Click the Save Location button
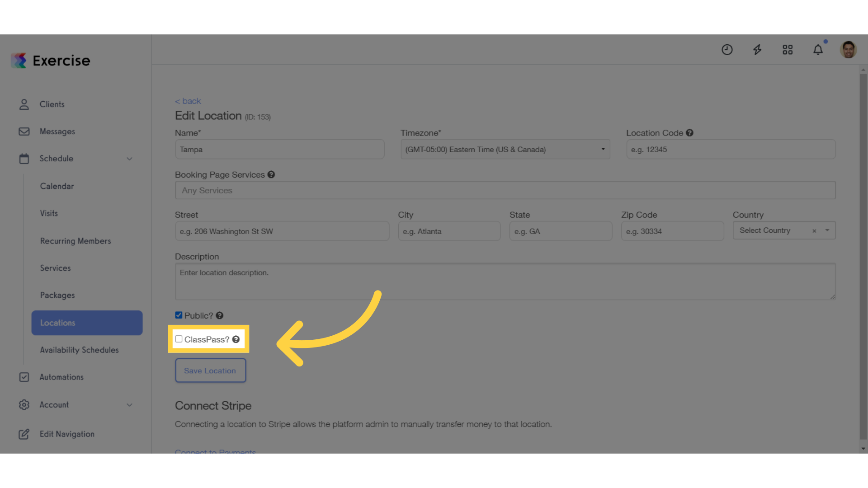The width and height of the screenshot is (868, 488). 210,371
